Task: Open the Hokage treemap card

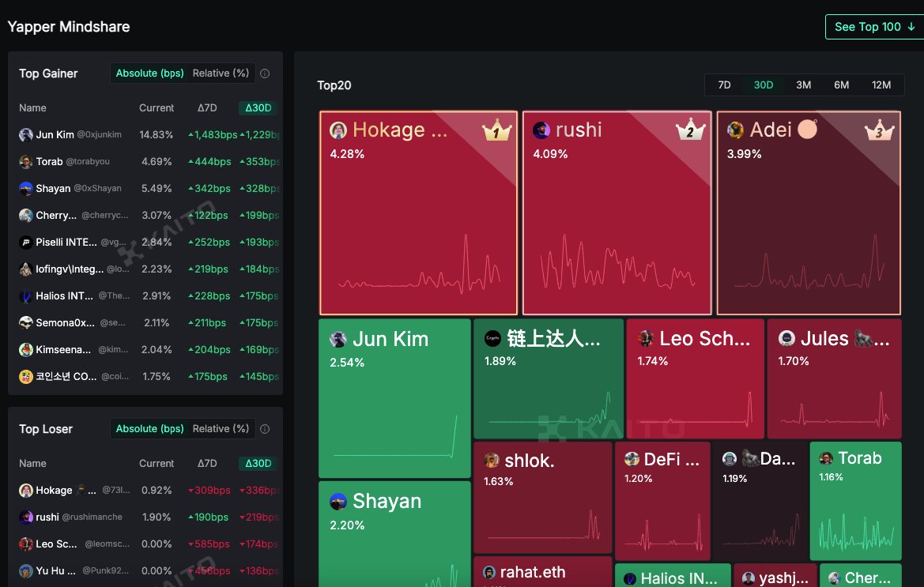Action: 418,213
